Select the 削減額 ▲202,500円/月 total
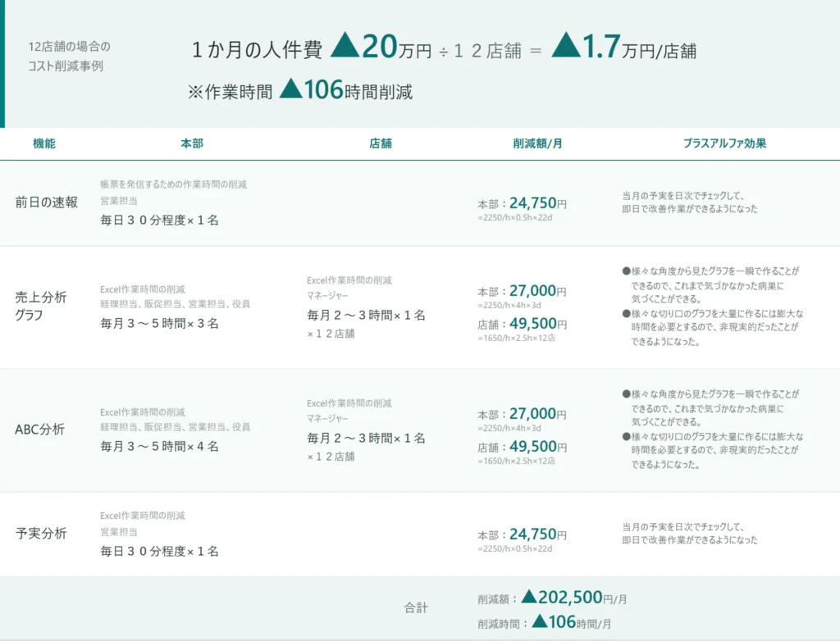Viewport: 840px width, 641px height. tap(552, 598)
